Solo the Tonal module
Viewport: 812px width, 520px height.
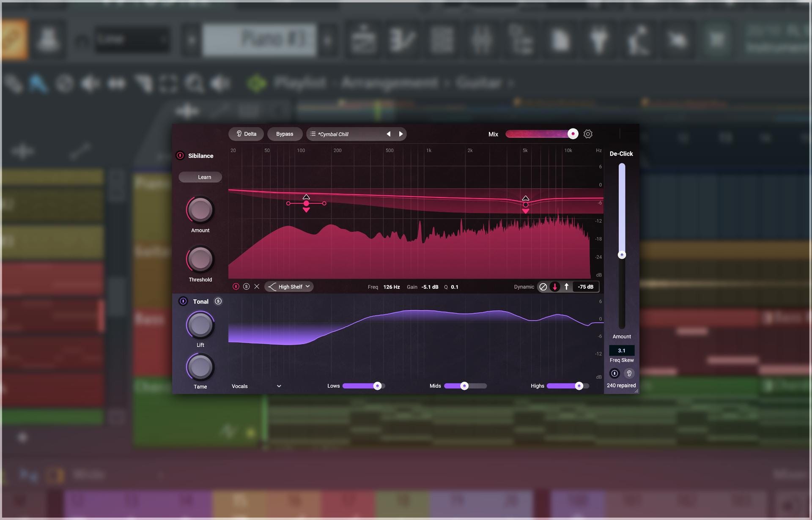(218, 301)
